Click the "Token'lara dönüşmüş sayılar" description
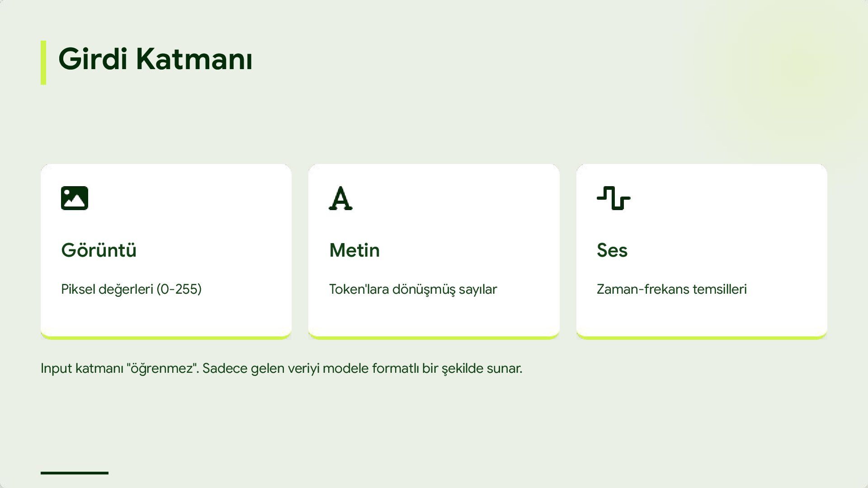 (413, 289)
